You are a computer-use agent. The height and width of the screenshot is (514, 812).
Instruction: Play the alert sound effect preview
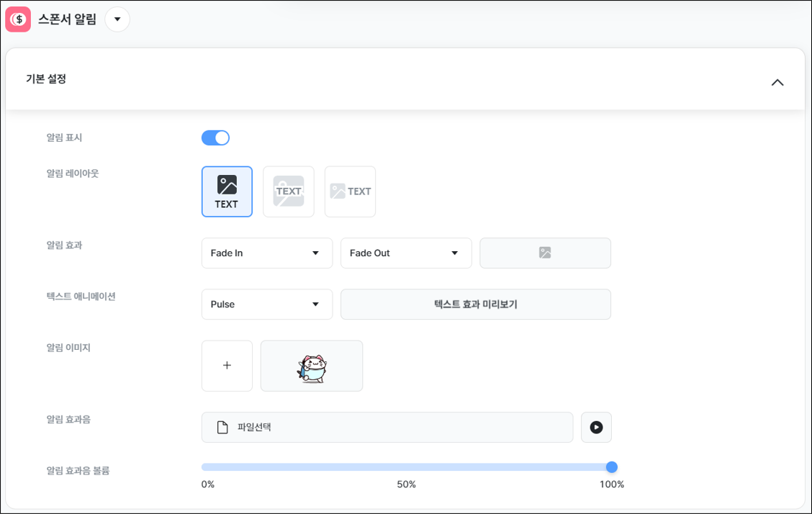(x=596, y=427)
